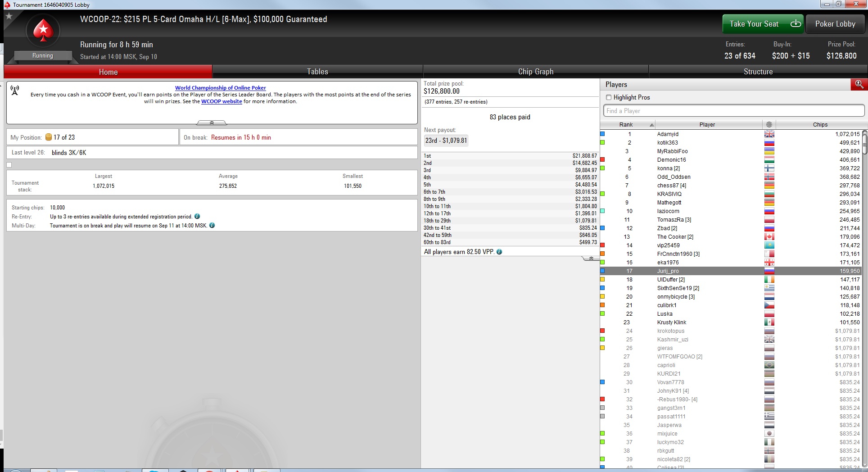Viewport: 868px width, 472px height.
Task: Click the favorite star icon in header
Action: click(9, 16)
